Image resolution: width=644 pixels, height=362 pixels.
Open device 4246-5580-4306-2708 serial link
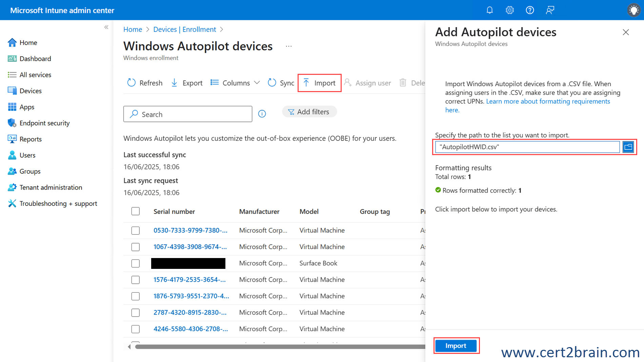pyautogui.click(x=190, y=329)
